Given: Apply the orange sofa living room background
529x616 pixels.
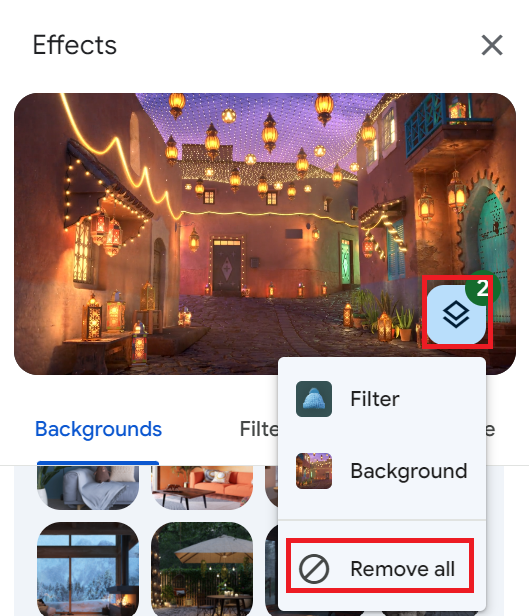Looking at the screenshot, I should pyautogui.click(x=202, y=488).
